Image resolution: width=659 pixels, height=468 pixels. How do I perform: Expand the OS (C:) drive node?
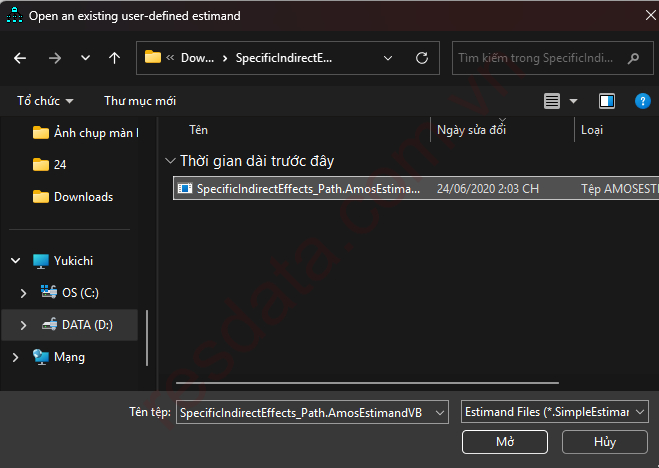tap(24, 293)
